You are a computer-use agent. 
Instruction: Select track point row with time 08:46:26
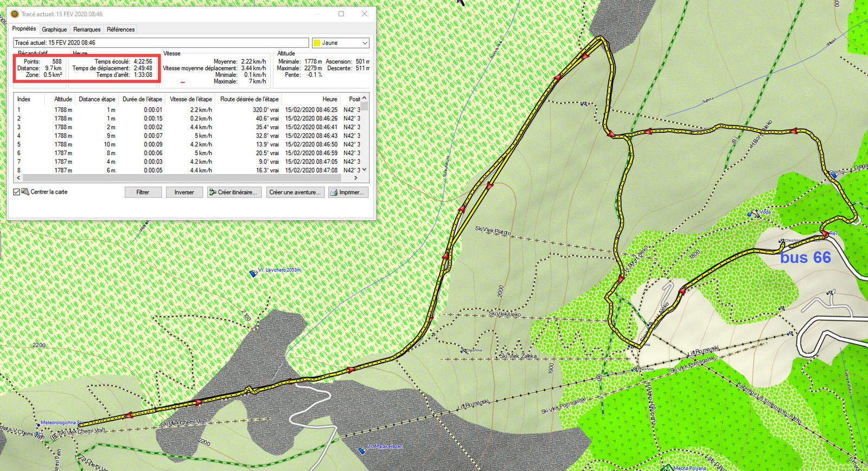187,118
